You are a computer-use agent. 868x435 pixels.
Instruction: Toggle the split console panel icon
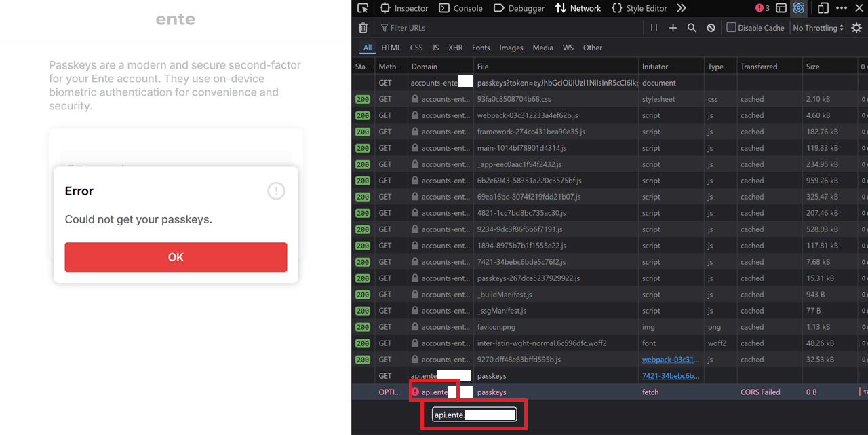(x=781, y=8)
